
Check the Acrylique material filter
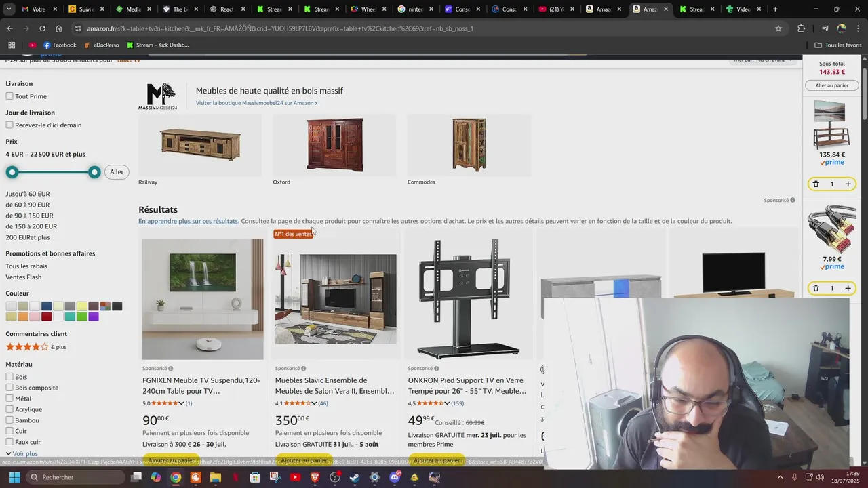(9, 409)
